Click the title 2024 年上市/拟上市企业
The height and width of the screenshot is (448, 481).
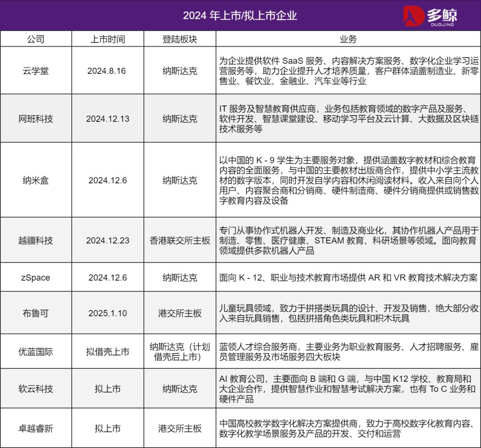point(240,15)
